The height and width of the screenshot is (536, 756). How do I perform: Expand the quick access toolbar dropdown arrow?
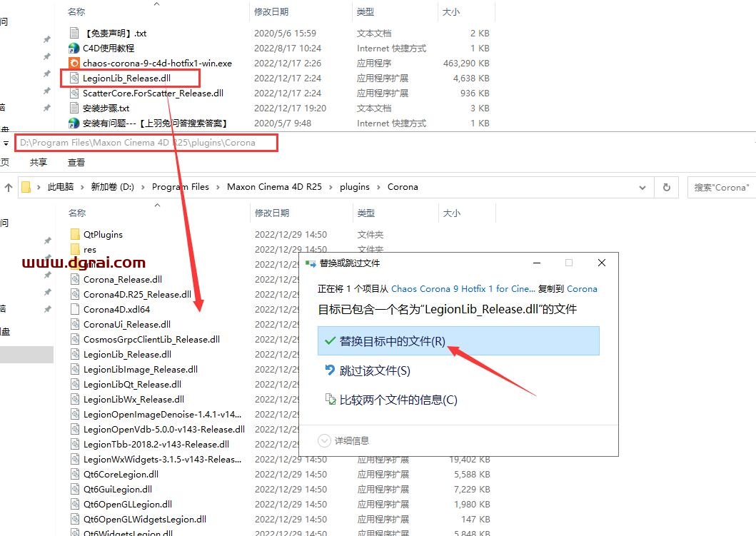tap(6, 143)
